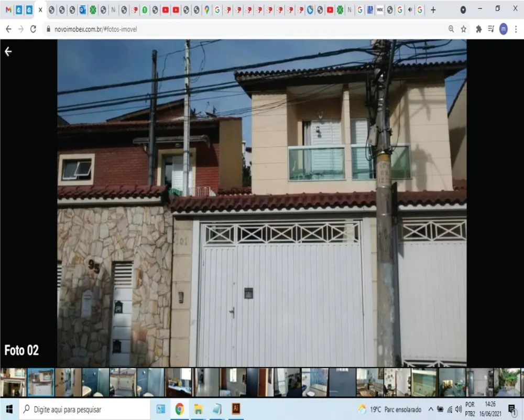
Task: Select the seventh thumbnail showing a kitchen counter
Action: [178, 382]
